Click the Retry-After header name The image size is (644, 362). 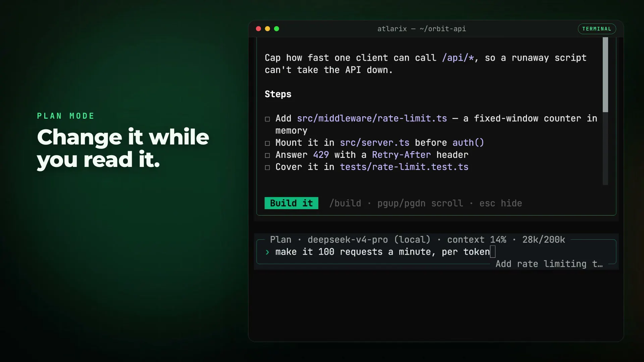[401, 155]
